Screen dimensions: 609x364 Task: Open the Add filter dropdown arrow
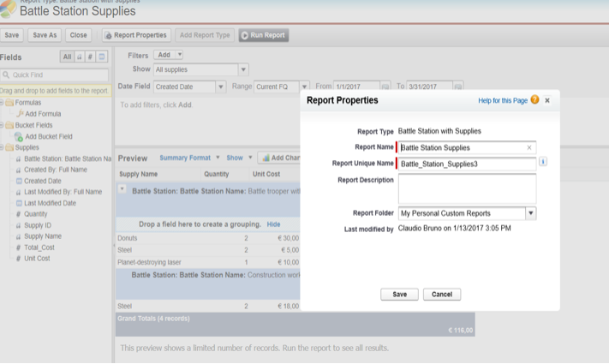point(179,55)
